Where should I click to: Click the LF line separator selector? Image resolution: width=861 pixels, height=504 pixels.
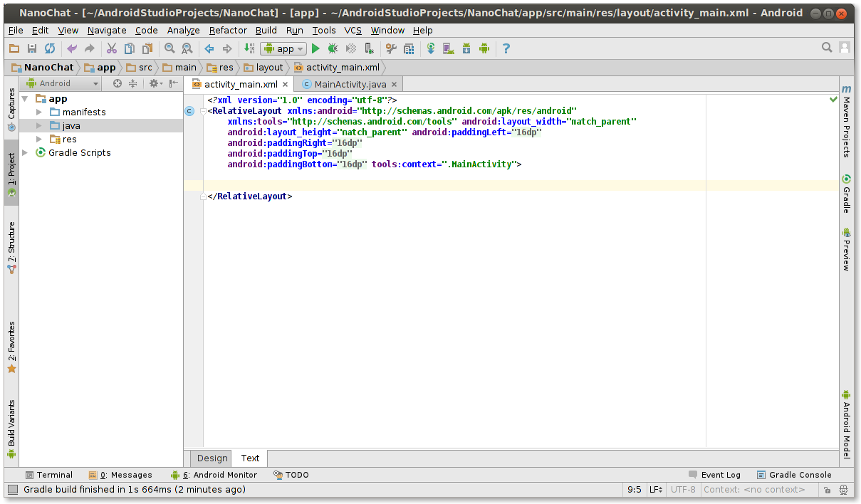(x=656, y=490)
